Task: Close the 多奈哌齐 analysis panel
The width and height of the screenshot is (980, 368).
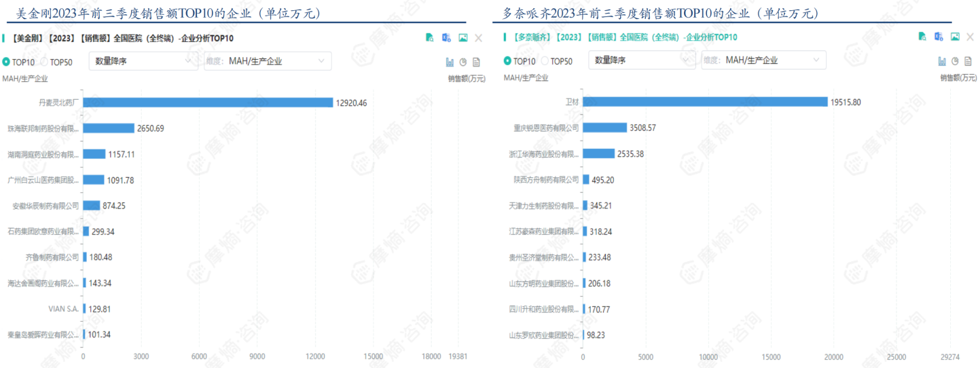Action: pyautogui.click(x=970, y=37)
